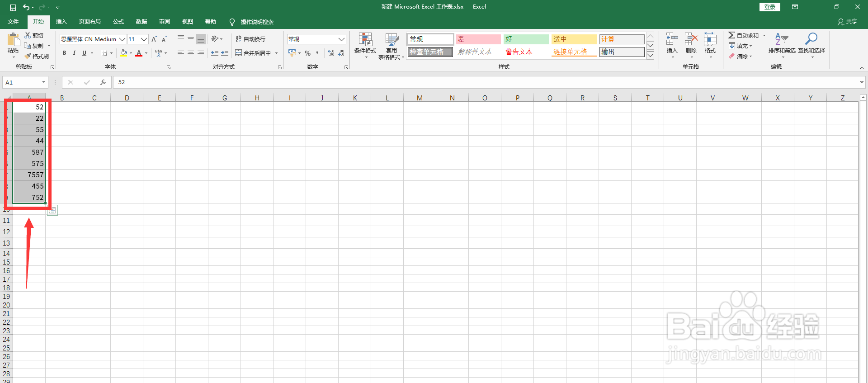Collapse the ribbon
The image size is (868, 383).
coord(862,68)
